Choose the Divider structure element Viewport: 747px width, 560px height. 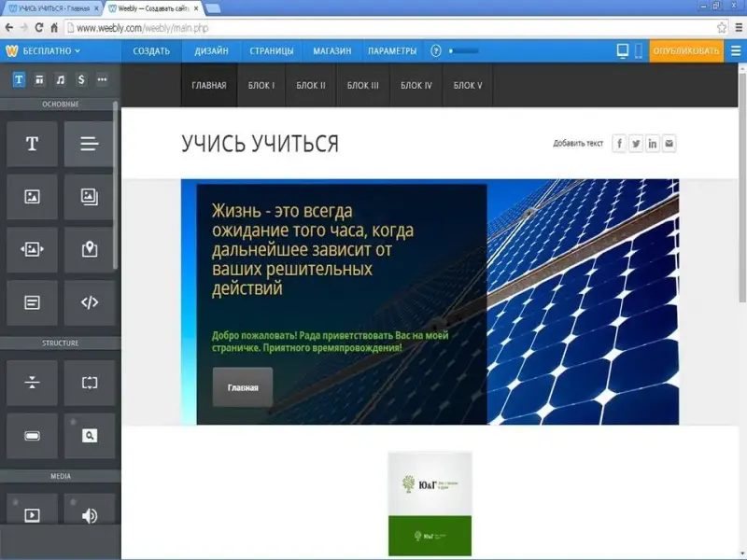pyautogui.click(x=32, y=383)
